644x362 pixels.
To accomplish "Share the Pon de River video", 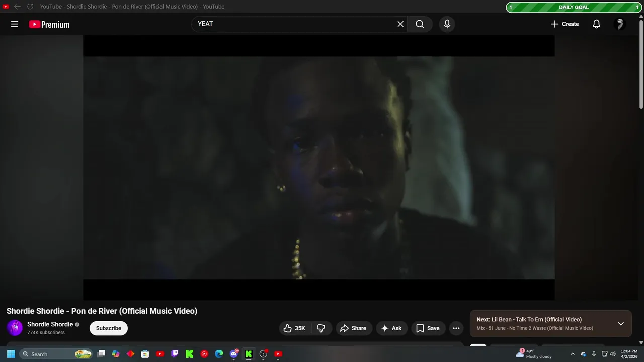I will click(354, 328).
